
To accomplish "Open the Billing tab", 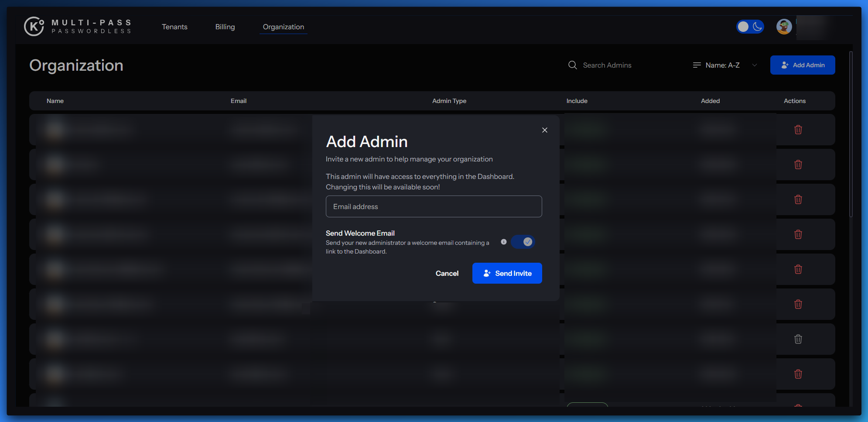I will point(225,27).
